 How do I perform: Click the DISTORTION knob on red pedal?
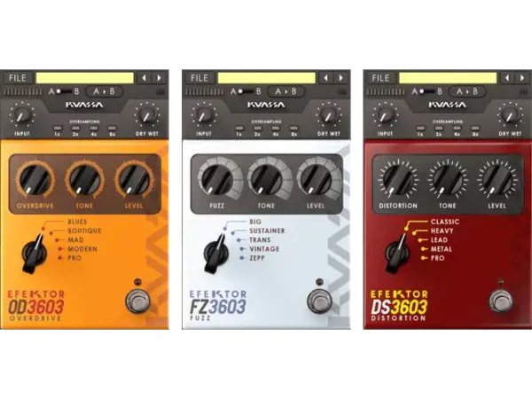tap(398, 179)
